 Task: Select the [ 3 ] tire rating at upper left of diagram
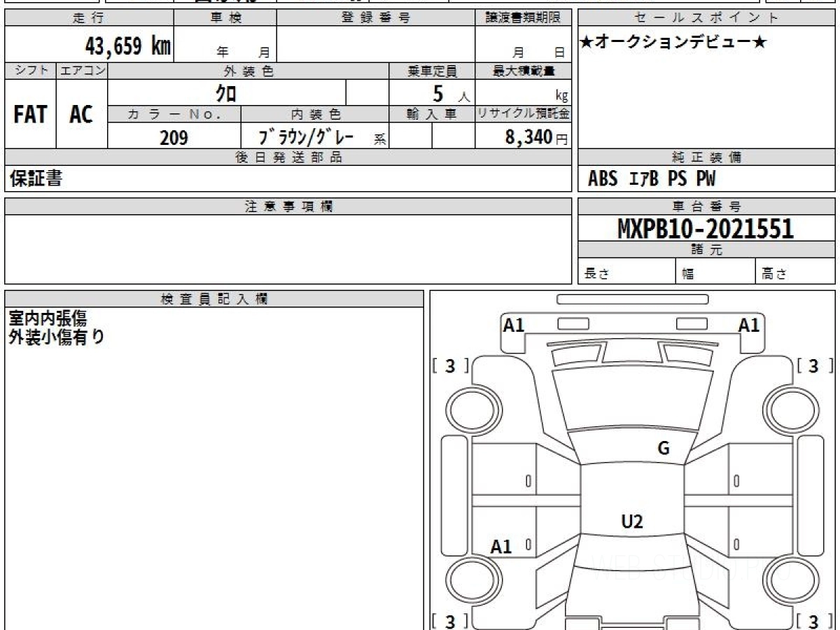coord(450,365)
